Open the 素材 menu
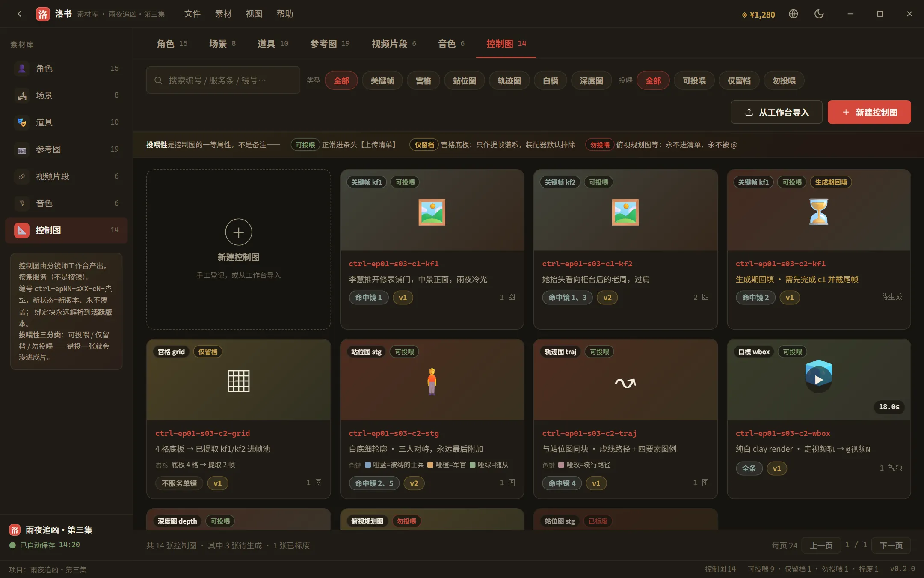 pyautogui.click(x=223, y=14)
